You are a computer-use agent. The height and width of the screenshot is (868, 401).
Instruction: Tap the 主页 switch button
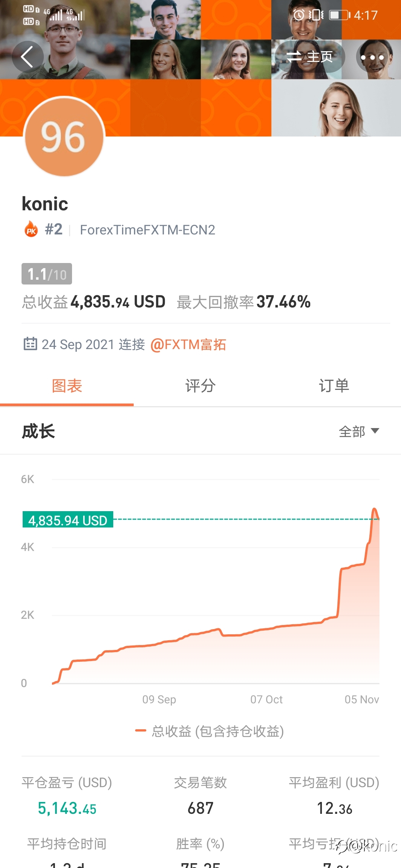pos(310,57)
